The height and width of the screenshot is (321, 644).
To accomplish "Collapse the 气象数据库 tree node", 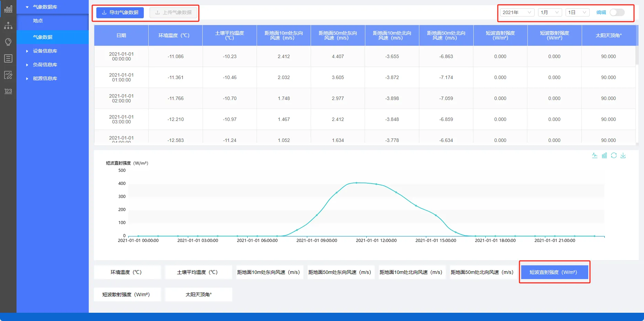I will 27,7.
